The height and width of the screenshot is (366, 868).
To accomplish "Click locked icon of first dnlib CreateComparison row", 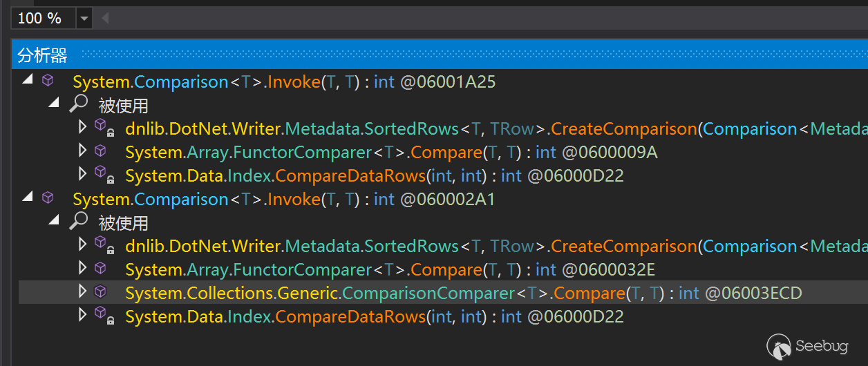I will tap(103, 128).
